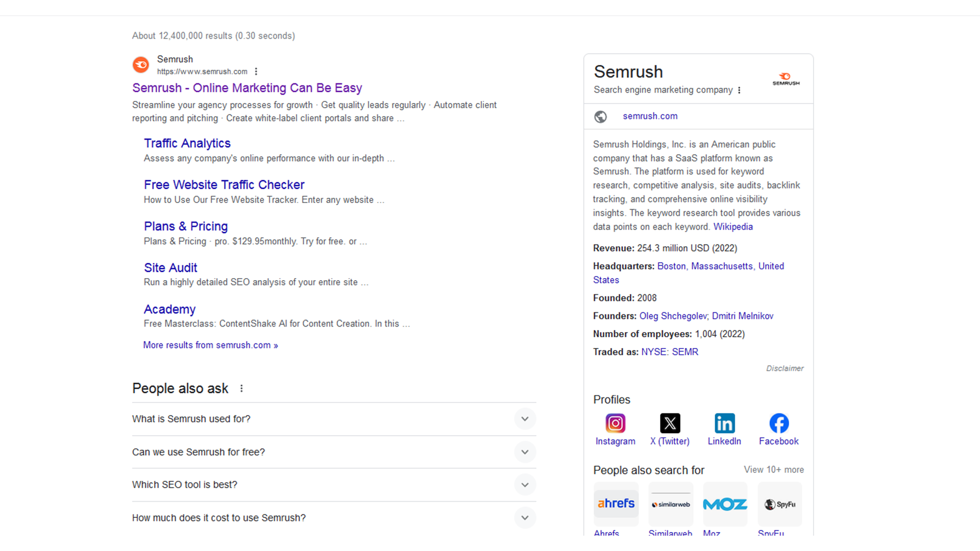
Task: Click the 'X (Twitter)' profile label
Action: [x=670, y=441]
